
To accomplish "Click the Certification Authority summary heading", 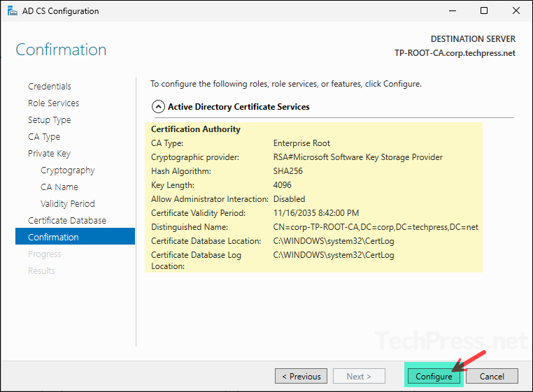I will 196,129.
